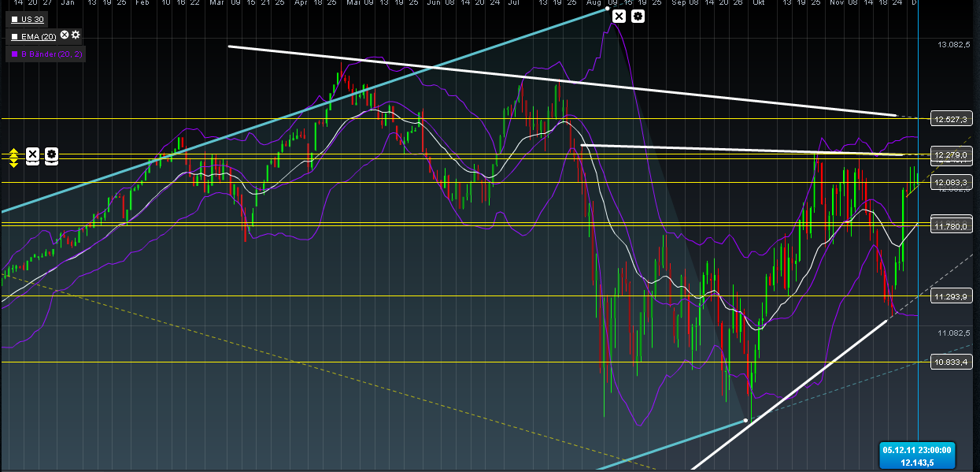Open the cyan trendline's gear settings icon

pos(638,15)
